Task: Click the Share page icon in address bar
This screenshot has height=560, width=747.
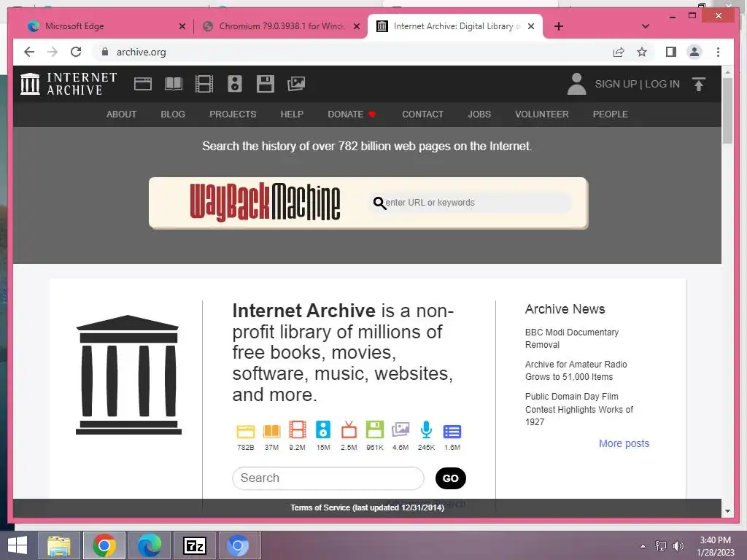Action: [x=619, y=52]
